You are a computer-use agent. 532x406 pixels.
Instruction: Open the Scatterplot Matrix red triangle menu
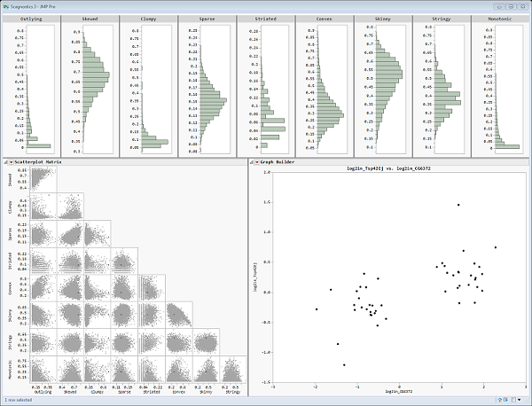(12, 162)
